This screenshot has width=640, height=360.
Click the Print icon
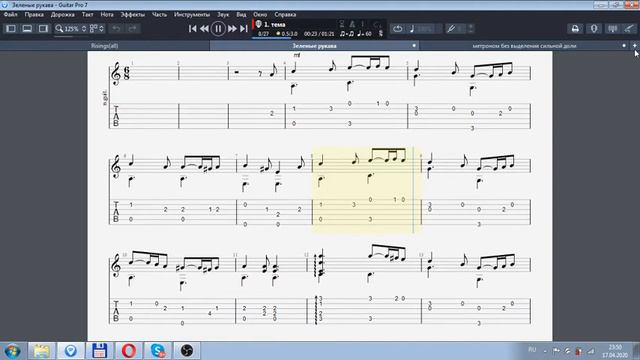tap(575, 29)
